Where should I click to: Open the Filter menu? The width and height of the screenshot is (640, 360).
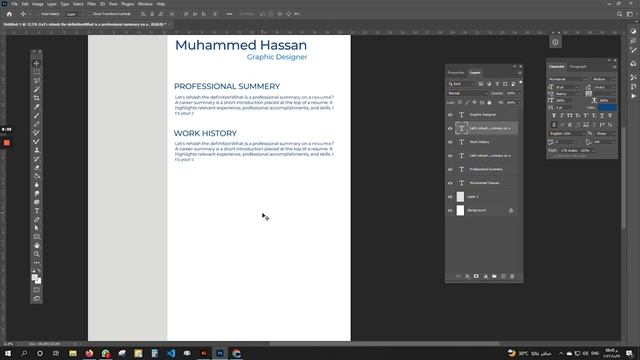pyautogui.click(x=91, y=4)
